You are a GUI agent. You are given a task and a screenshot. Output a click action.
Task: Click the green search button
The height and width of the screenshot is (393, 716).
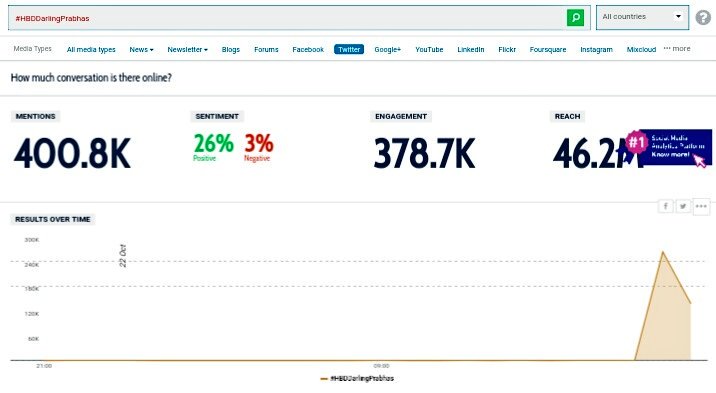575,18
